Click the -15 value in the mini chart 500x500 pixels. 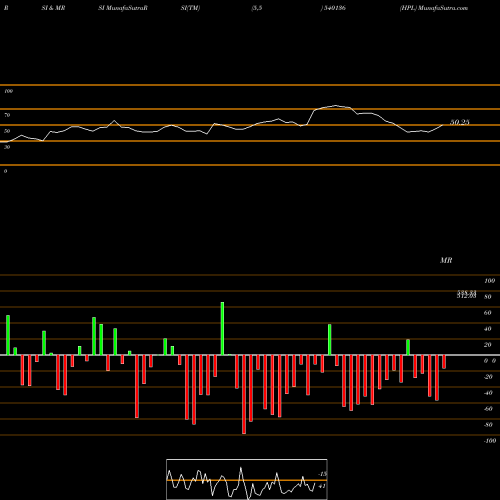[x=322, y=474]
